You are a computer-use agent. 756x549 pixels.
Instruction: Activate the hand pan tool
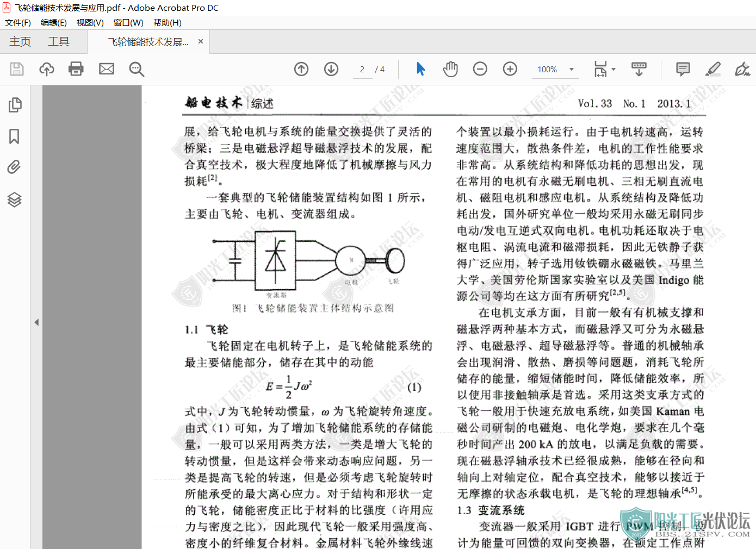pyautogui.click(x=450, y=69)
